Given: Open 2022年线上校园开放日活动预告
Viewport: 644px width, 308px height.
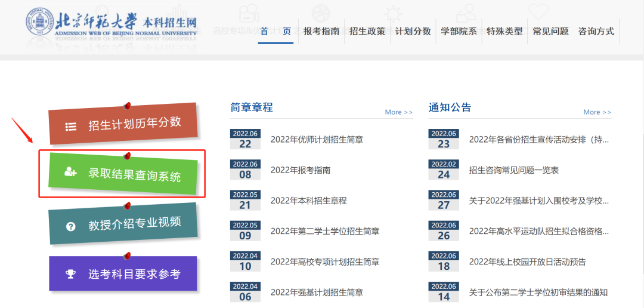Looking at the screenshot, I should coord(527,261).
